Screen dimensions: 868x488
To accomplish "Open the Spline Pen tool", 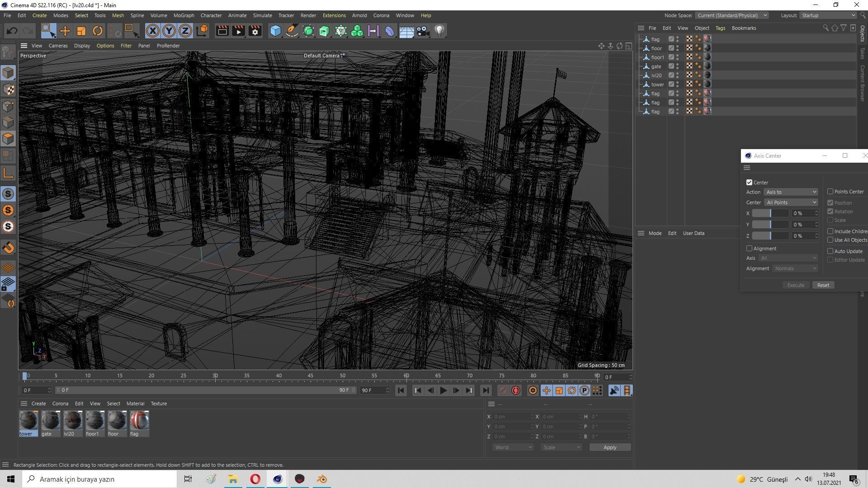I will coord(292,31).
